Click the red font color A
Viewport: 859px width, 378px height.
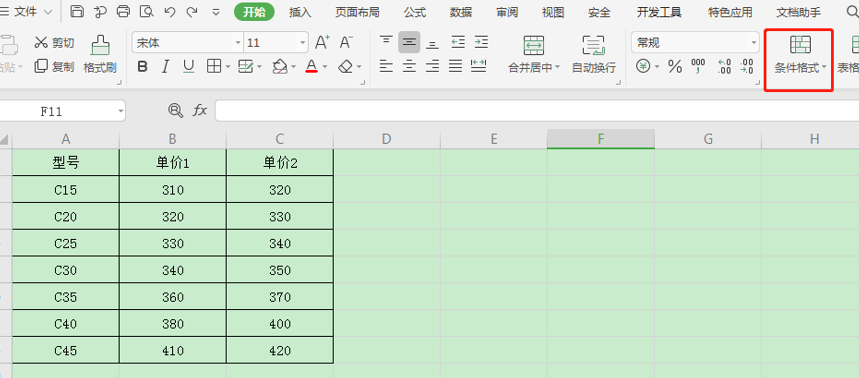311,67
